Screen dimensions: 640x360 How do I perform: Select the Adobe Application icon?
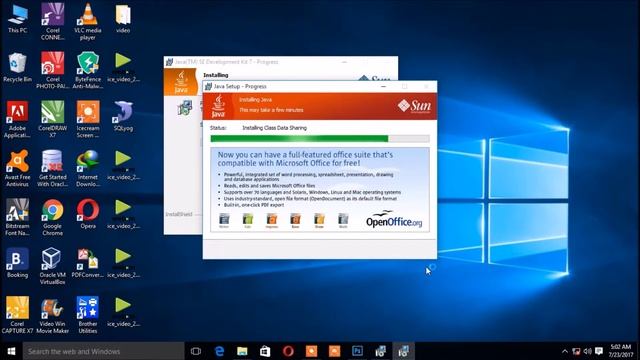17,120
